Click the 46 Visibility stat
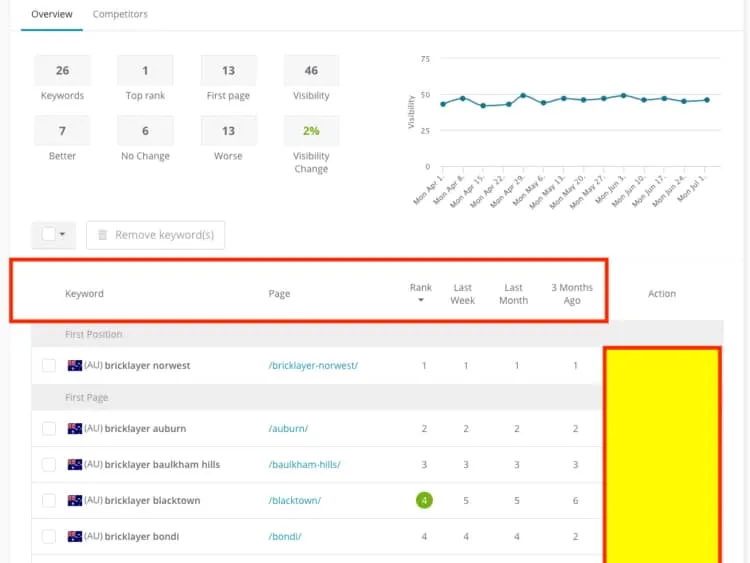Screen dimensions: 750x563 311,71
